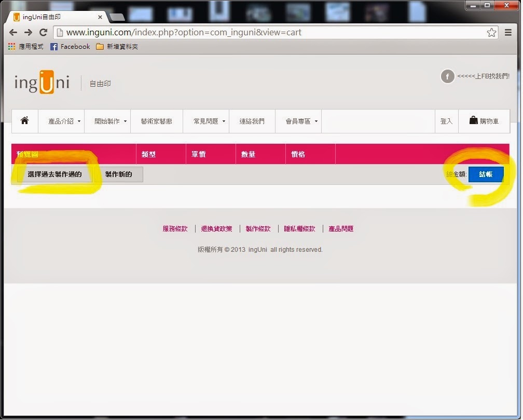Image resolution: width=523 pixels, height=420 pixels.
Task: Open the 購物車 shopping cart
Action: (484, 121)
